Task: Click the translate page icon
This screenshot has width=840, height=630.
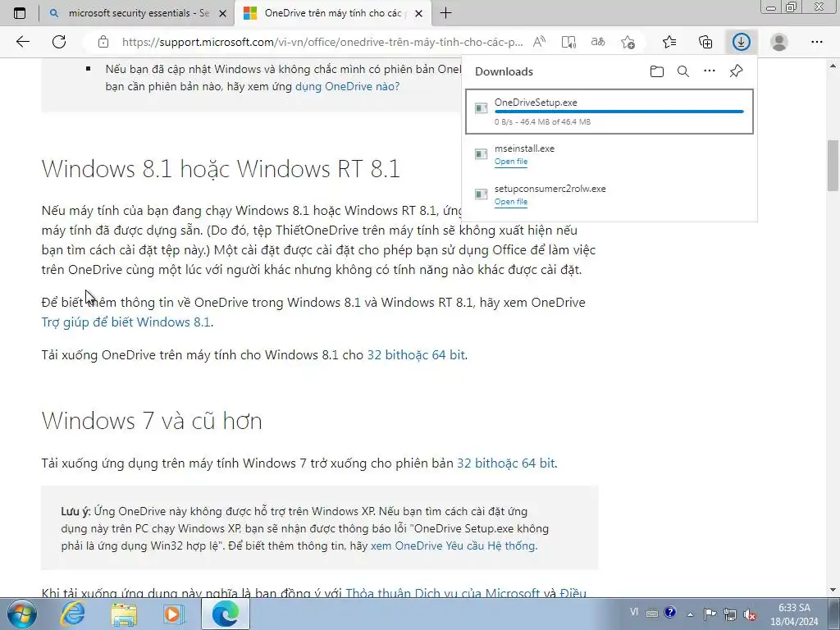Action: click(x=598, y=42)
